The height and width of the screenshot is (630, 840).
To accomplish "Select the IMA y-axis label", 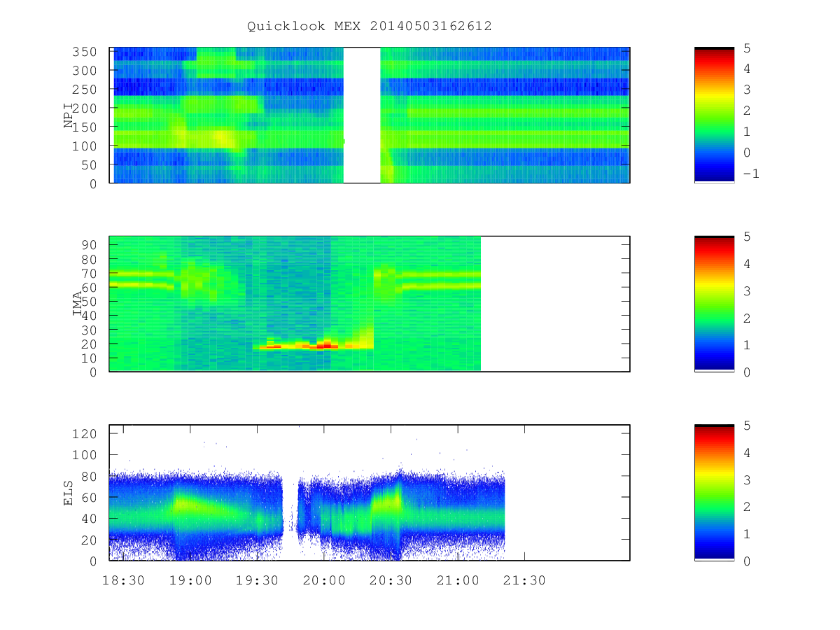I will point(78,304).
